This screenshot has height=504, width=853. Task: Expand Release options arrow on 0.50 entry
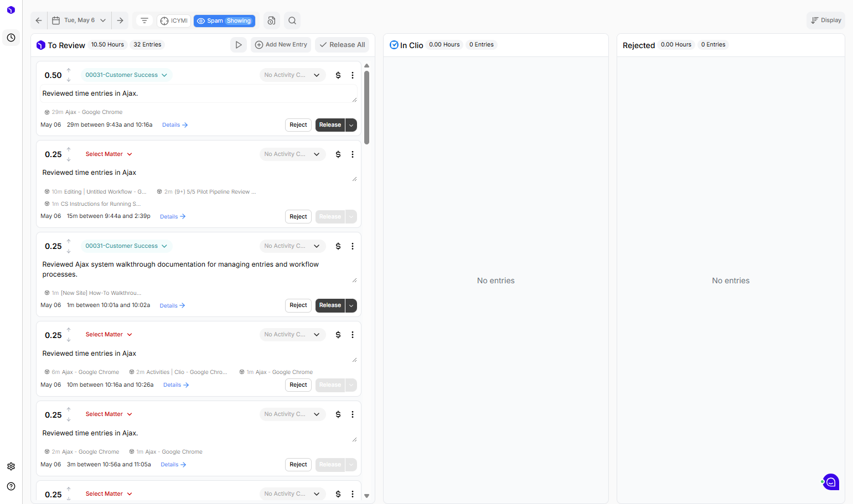click(351, 125)
